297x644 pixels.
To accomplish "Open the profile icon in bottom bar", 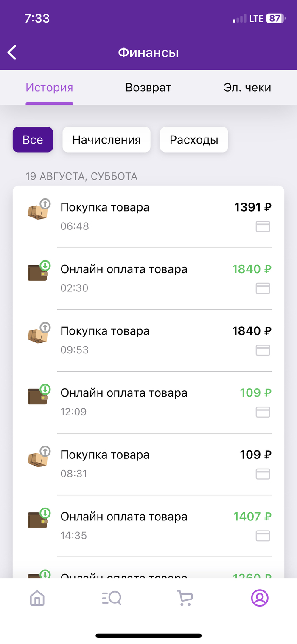I will coord(260,598).
